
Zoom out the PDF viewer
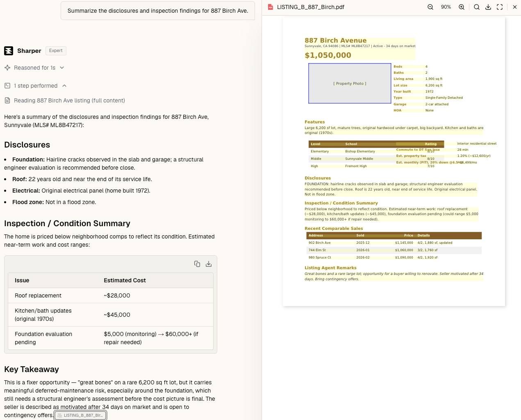430,7
